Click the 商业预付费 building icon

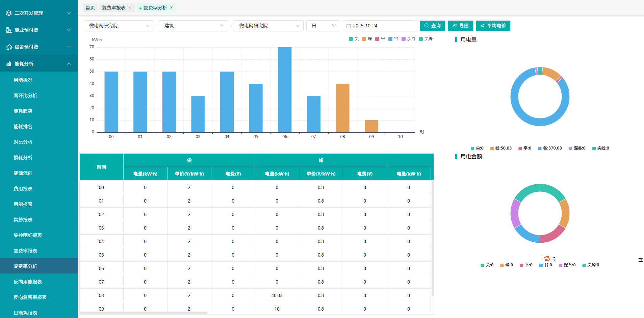[9, 30]
